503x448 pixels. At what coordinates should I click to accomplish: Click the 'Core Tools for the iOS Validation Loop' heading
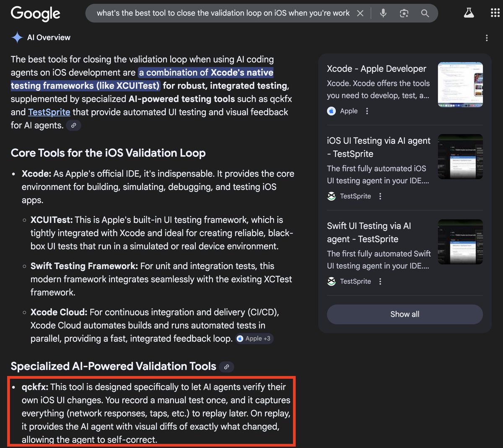point(108,153)
